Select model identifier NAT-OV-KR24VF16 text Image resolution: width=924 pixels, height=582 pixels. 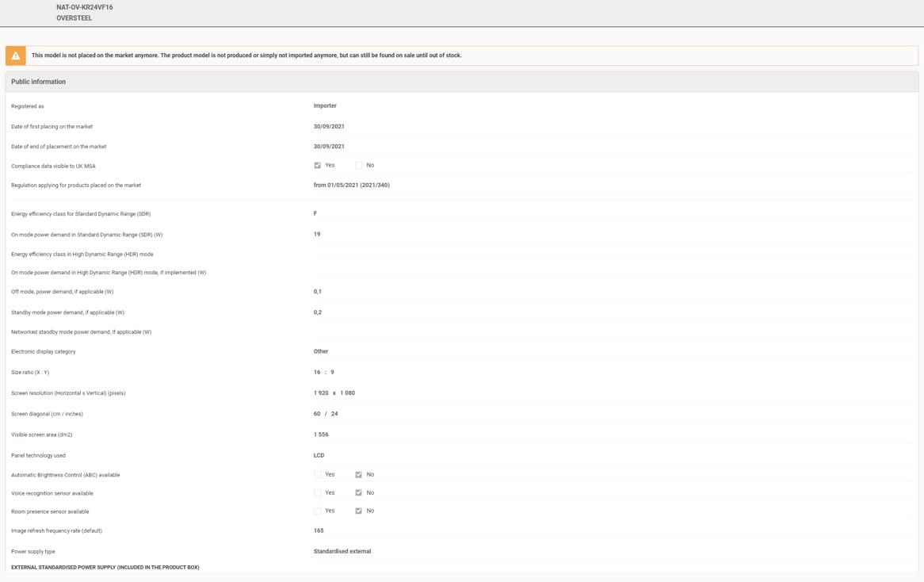pyautogui.click(x=85, y=7)
